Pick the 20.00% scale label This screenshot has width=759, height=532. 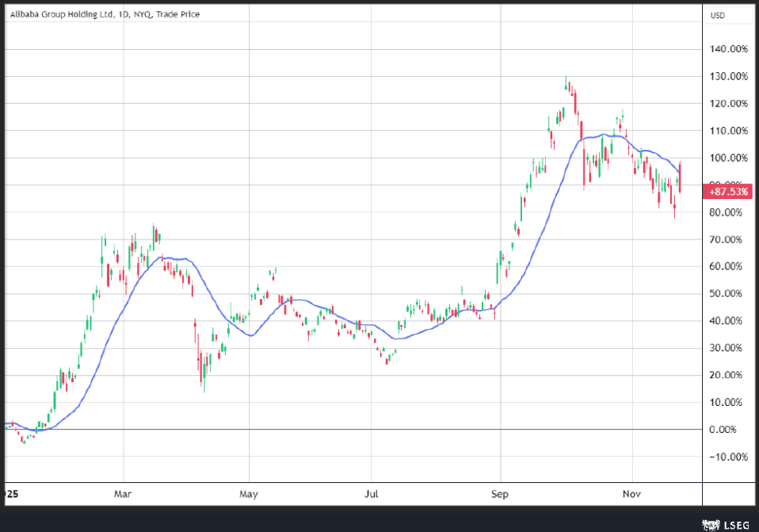click(726, 375)
